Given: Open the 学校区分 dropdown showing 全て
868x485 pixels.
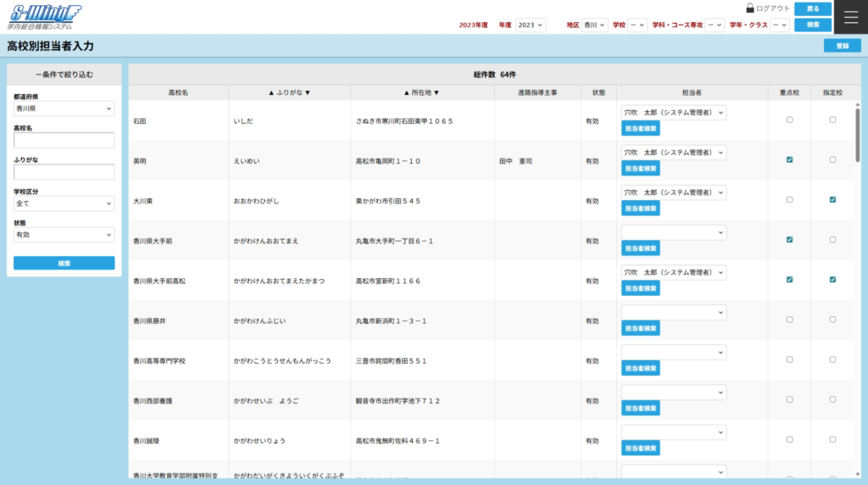Looking at the screenshot, I should coord(64,203).
